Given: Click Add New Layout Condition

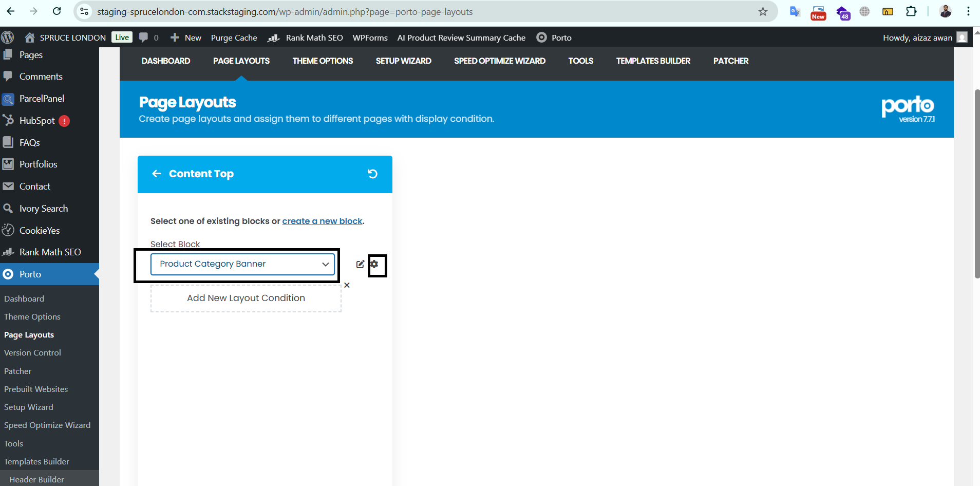Looking at the screenshot, I should pos(246,298).
